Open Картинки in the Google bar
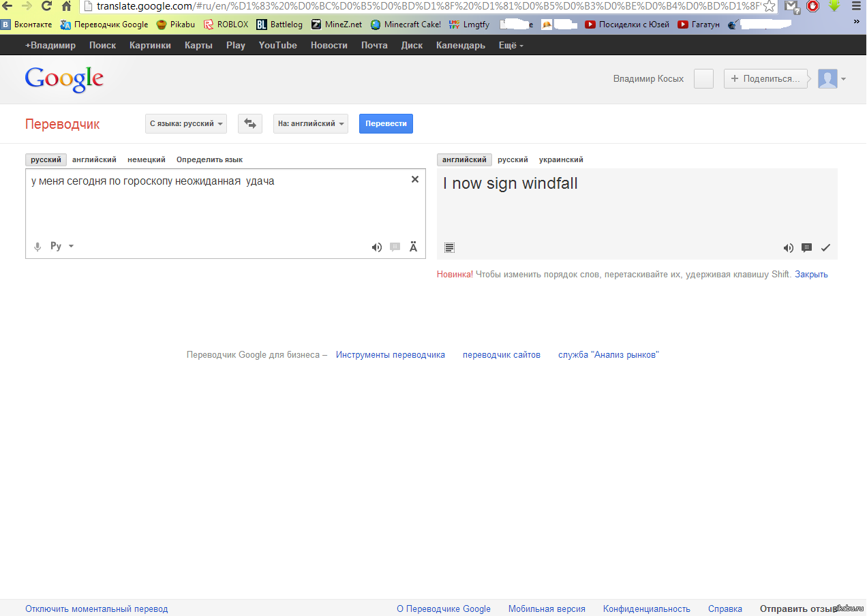The width and height of the screenshot is (867, 616). [x=151, y=46]
